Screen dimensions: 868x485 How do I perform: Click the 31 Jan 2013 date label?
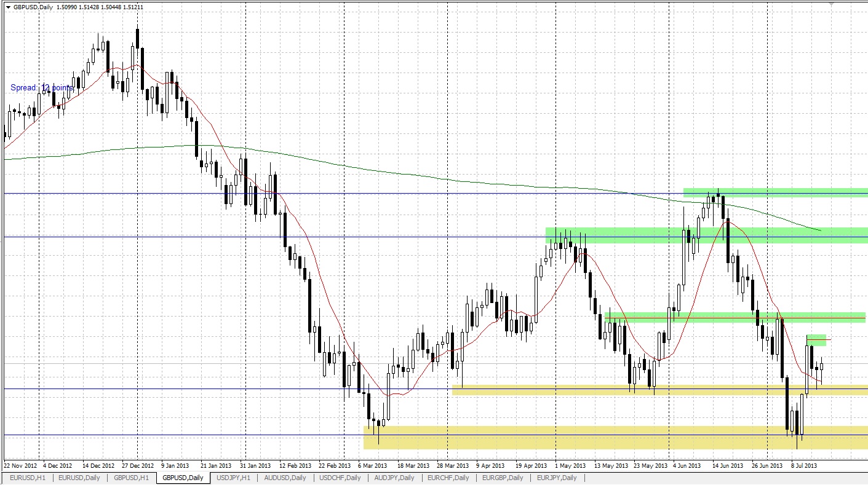coord(255,465)
